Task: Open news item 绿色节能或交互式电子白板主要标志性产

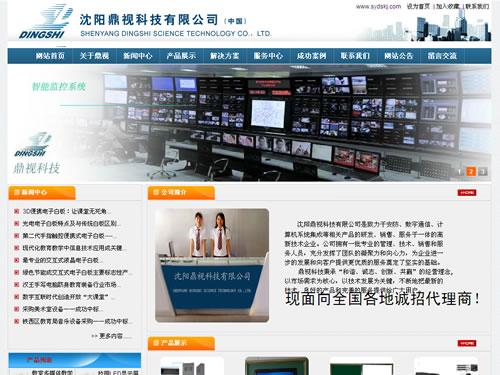Action: pos(77,272)
